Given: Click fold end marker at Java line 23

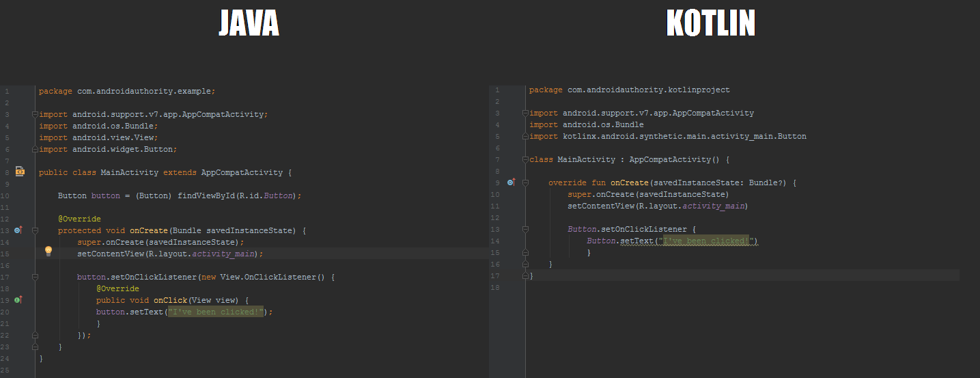Looking at the screenshot, I should (x=35, y=347).
